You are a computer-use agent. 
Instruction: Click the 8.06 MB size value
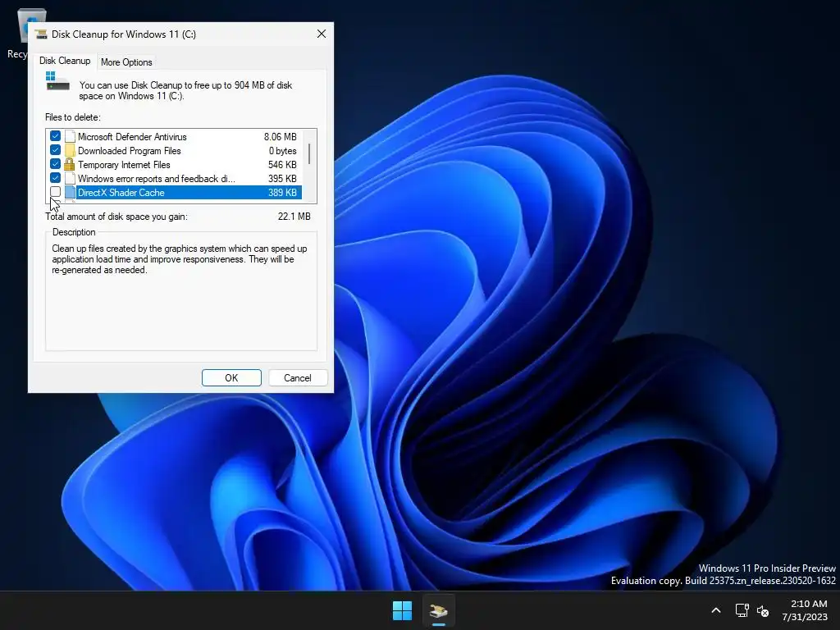[281, 137]
